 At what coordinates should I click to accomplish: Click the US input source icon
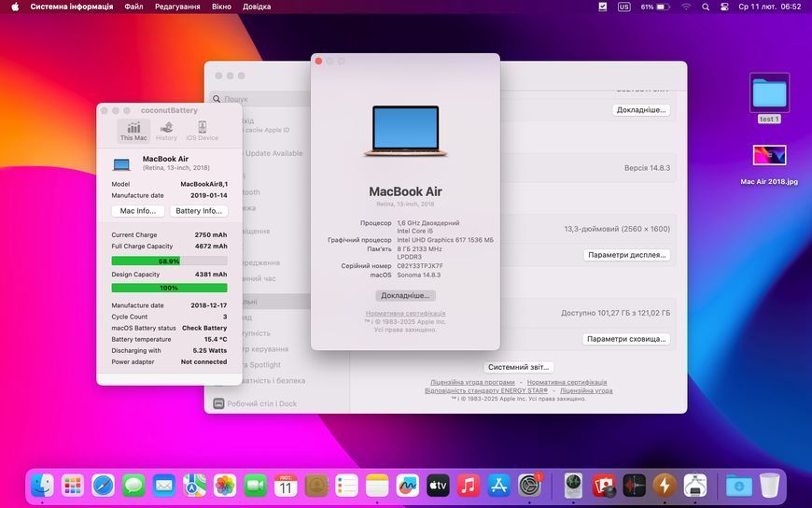(624, 7)
